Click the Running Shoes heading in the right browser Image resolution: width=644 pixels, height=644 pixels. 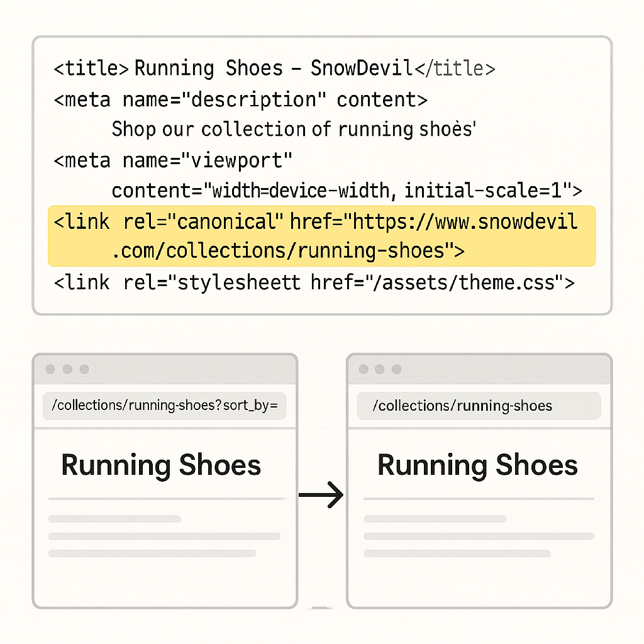point(478,465)
